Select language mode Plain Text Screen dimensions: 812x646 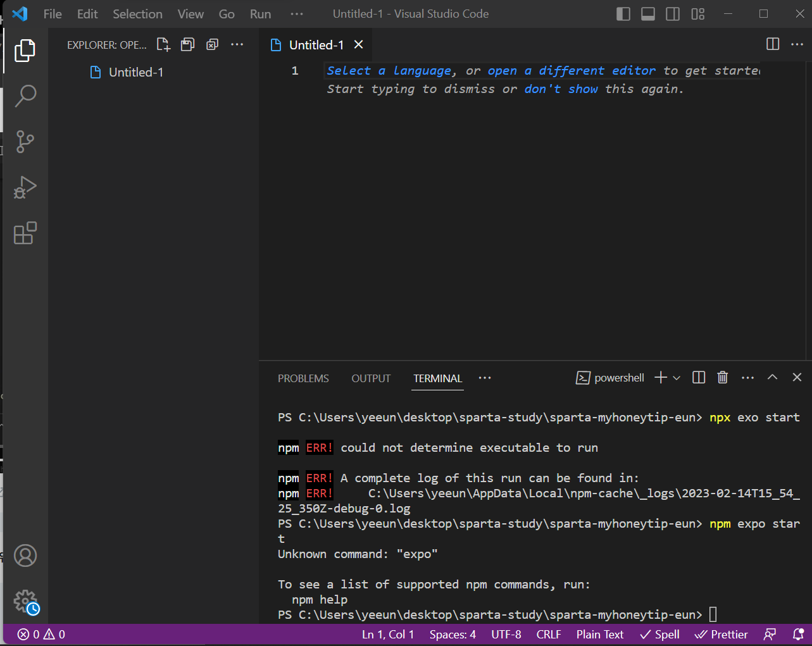point(600,635)
